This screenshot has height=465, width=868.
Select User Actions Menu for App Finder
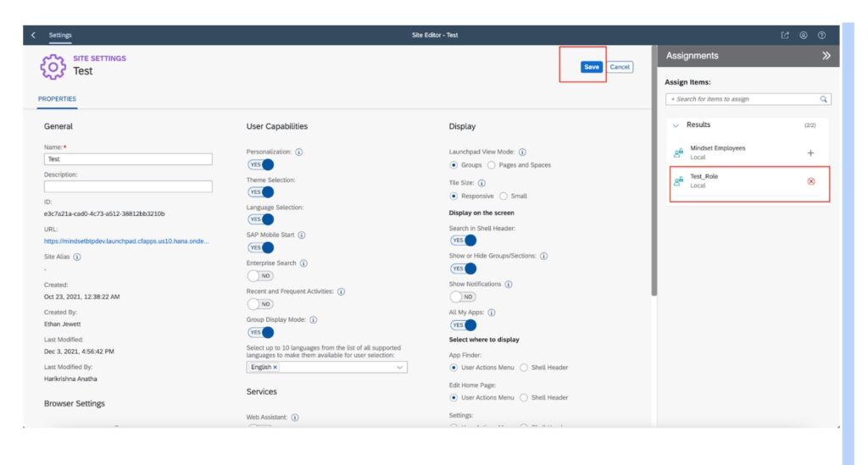(453, 368)
